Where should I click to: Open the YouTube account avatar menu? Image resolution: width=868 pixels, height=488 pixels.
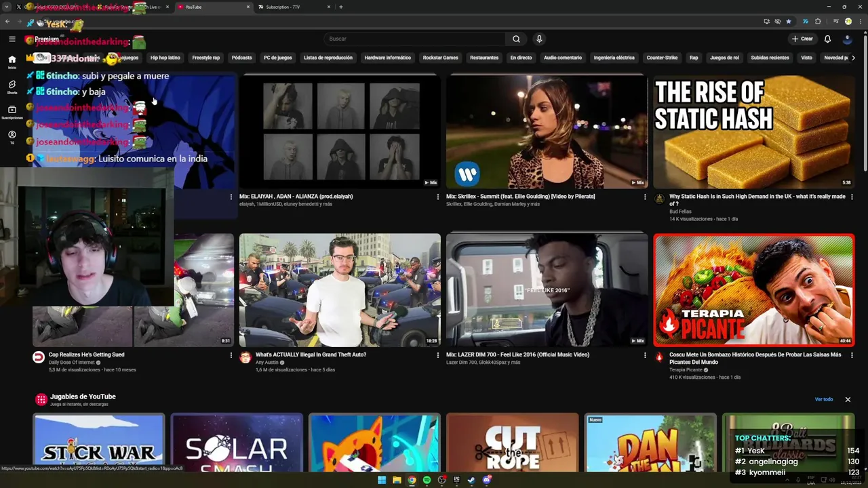pos(847,39)
